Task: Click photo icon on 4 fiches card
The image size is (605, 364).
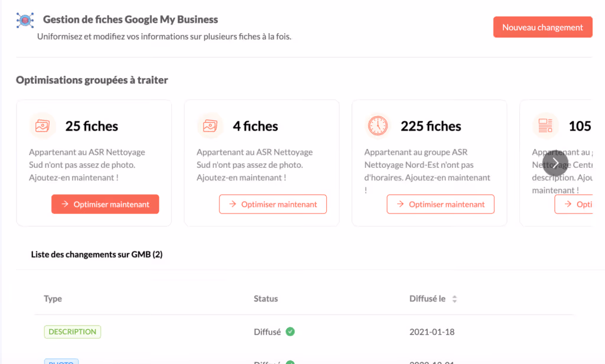Action: 210,126
